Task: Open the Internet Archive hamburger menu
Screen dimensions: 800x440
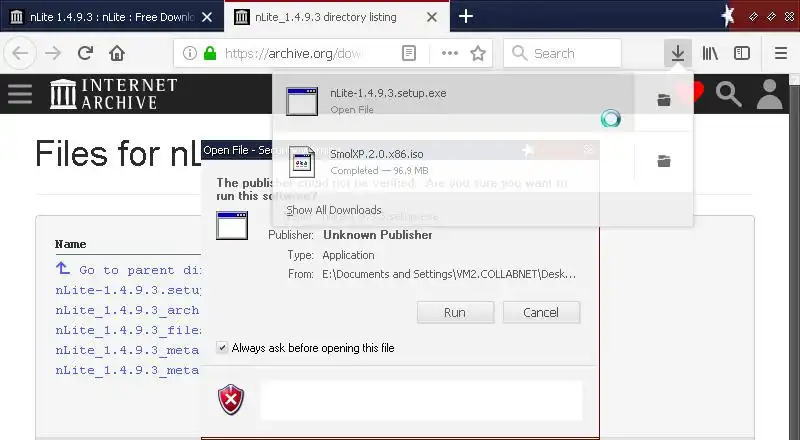Action: 20,94
